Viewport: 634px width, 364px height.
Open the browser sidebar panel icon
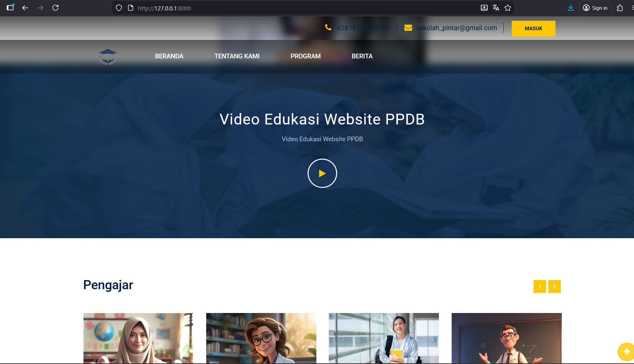10,7
